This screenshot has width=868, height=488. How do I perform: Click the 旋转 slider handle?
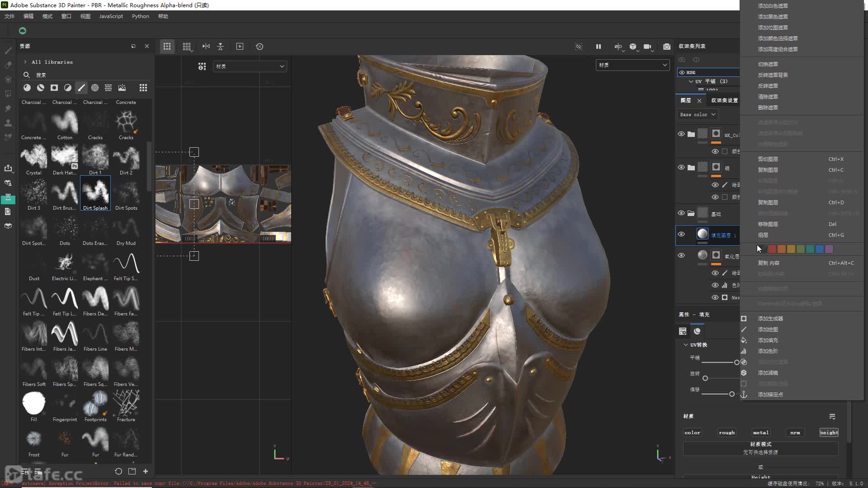click(705, 378)
